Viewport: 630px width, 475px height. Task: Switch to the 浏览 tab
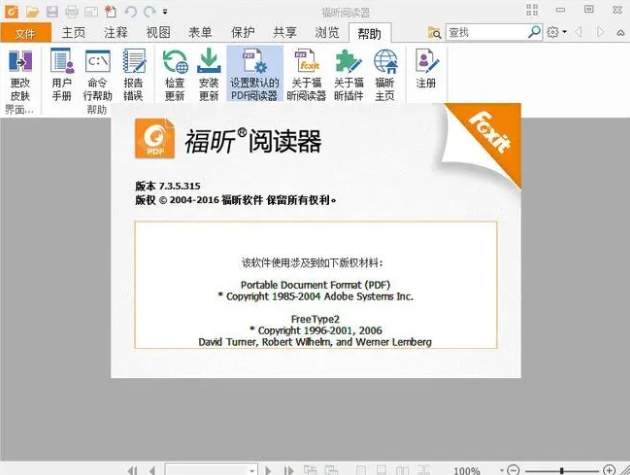tap(327, 33)
